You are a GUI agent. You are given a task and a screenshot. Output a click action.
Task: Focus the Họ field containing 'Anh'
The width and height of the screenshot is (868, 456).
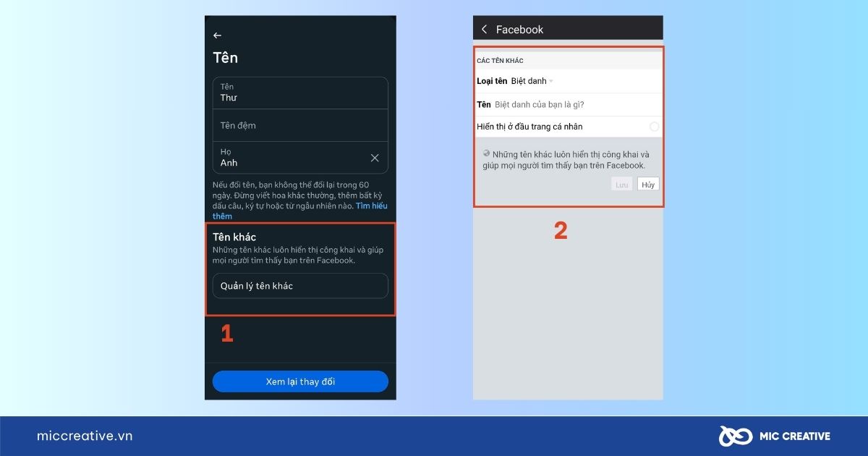pyautogui.click(x=300, y=158)
